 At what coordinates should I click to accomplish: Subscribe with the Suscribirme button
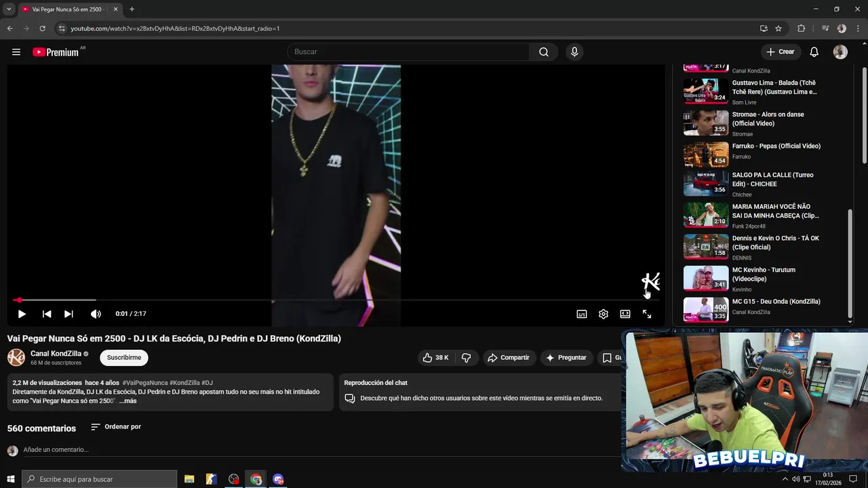click(124, 357)
